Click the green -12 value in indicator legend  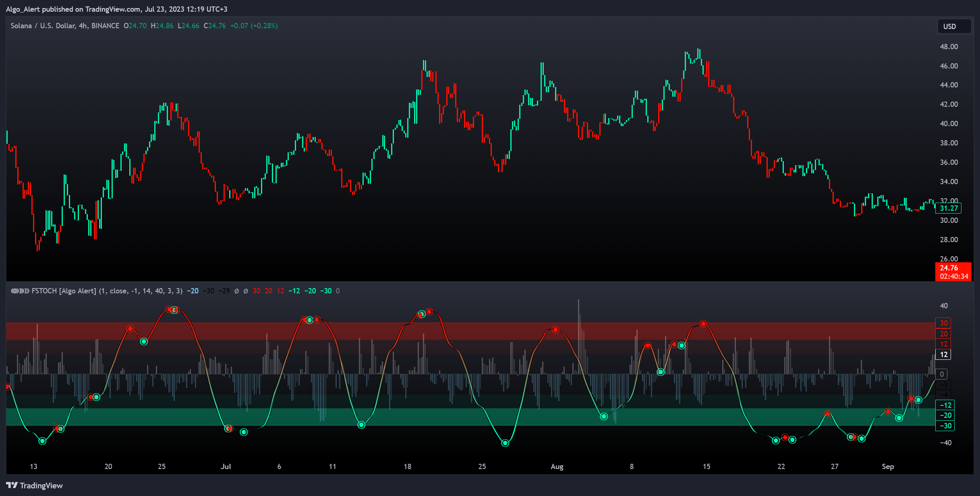click(x=294, y=291)
